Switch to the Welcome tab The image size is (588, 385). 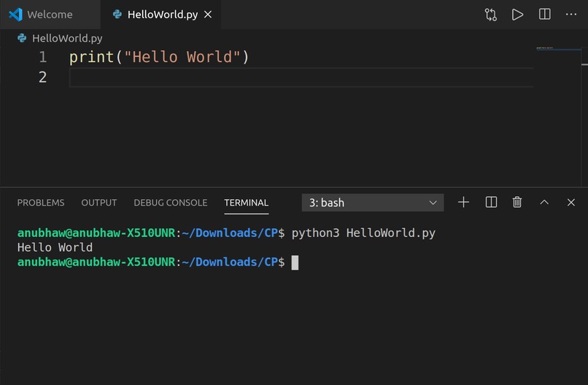pyautogui.click(x=50, y=15)
